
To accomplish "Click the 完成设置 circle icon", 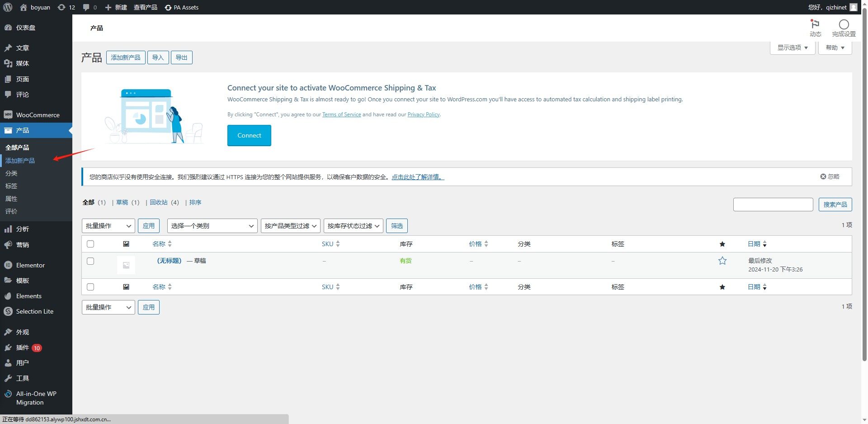I will [x=844, y=24].
